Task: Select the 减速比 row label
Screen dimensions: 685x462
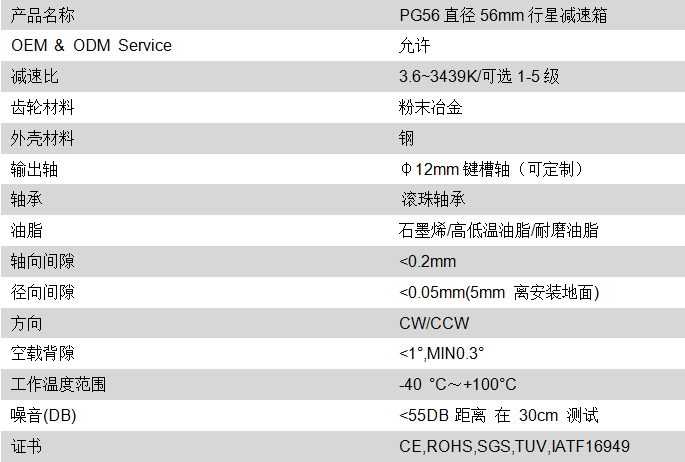Action: pyautogui.click(x=35, y=76)
